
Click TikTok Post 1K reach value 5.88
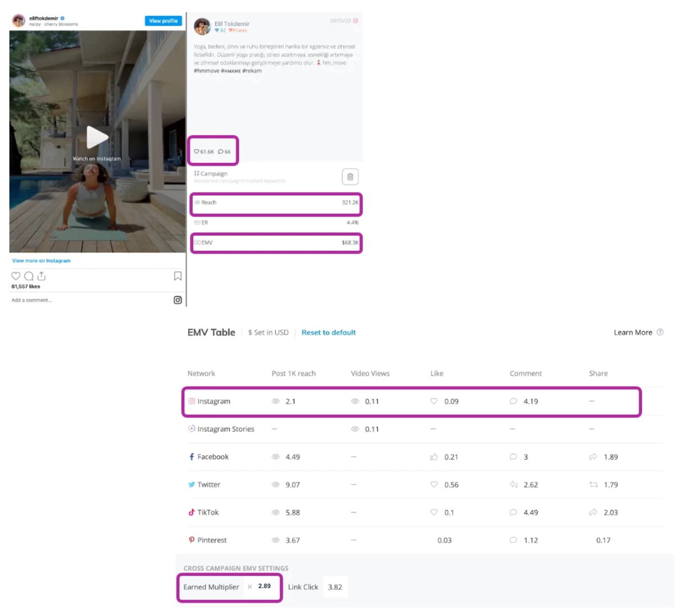[x=293, y=512]
